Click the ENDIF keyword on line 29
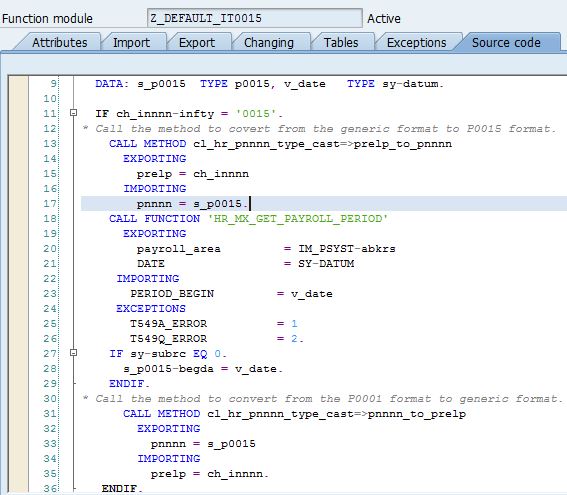Viewport: 567px width, 495px height. tap(127, 384)
